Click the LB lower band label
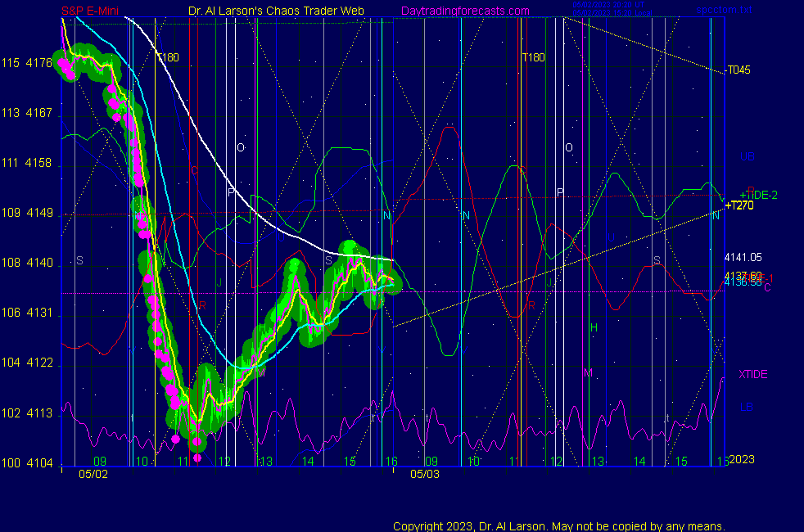The width and height of the screenshot is (804, 532). 746,407
